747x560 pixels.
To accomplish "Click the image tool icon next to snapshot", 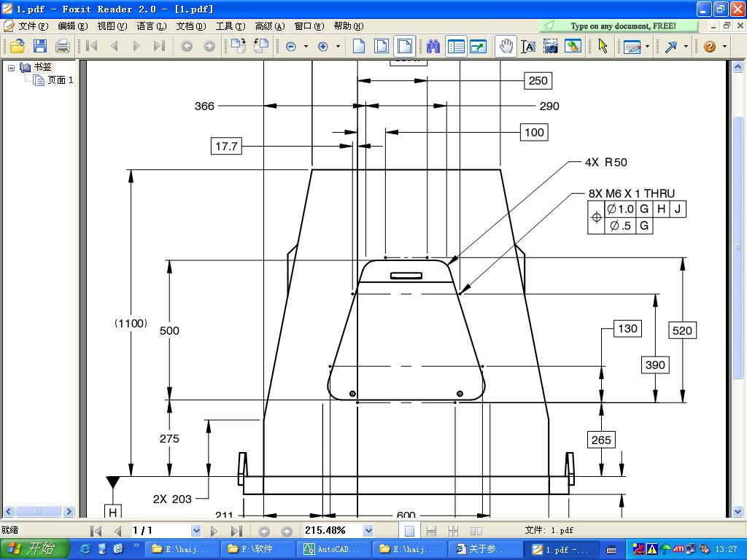I will click(x=573, y=46).
